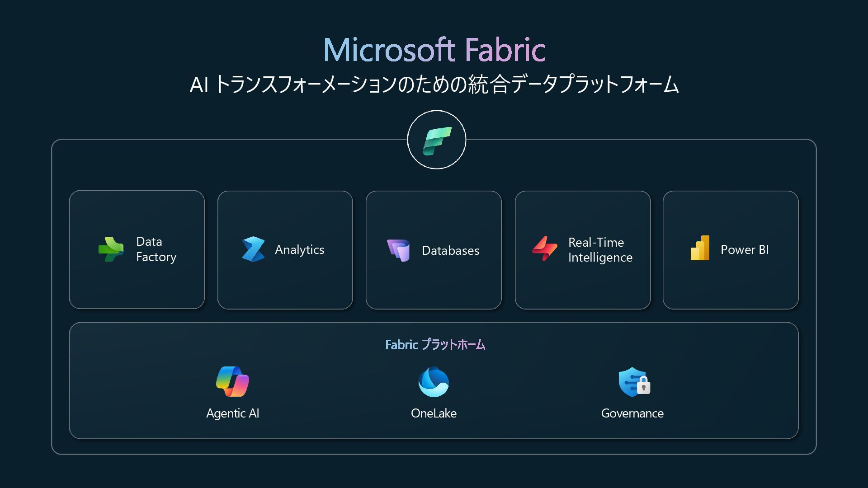868x488 pixels.
Task: Click the Governance label
Action: [x=632, y=413]
